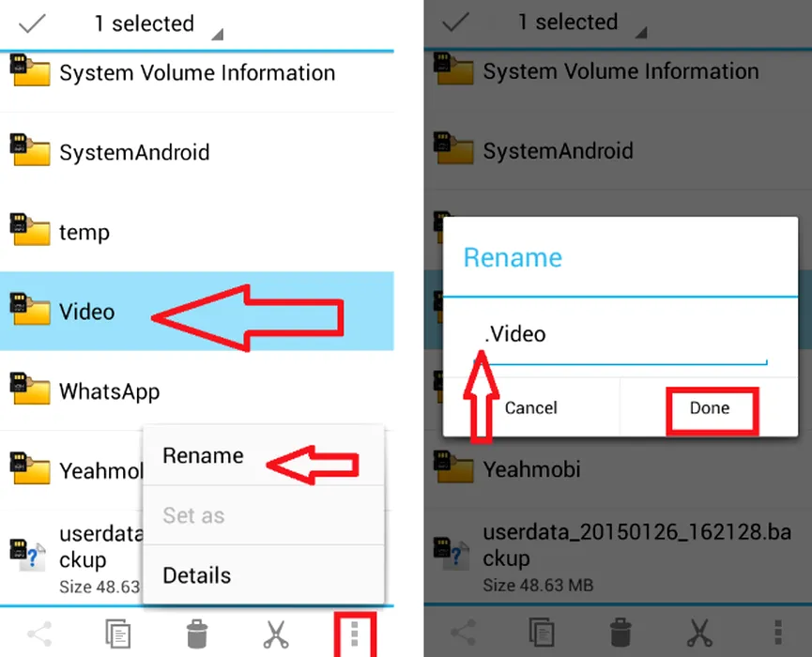Select the greyed-out 'Set as' menu entry
Screen dimensions: 812x657
[194, 515]
